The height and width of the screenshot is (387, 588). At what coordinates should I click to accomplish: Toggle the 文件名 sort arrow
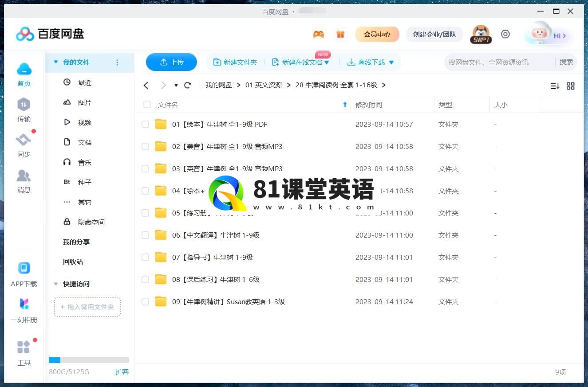[x=345, y=105]
